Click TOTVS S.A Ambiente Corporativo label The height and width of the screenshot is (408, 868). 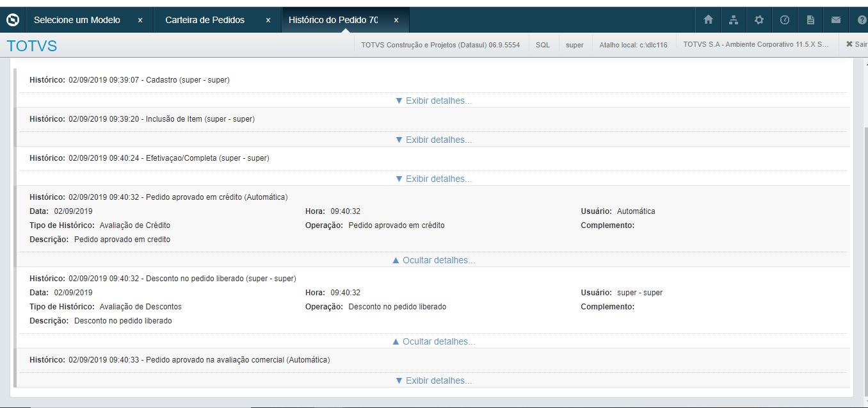(756, 45)
